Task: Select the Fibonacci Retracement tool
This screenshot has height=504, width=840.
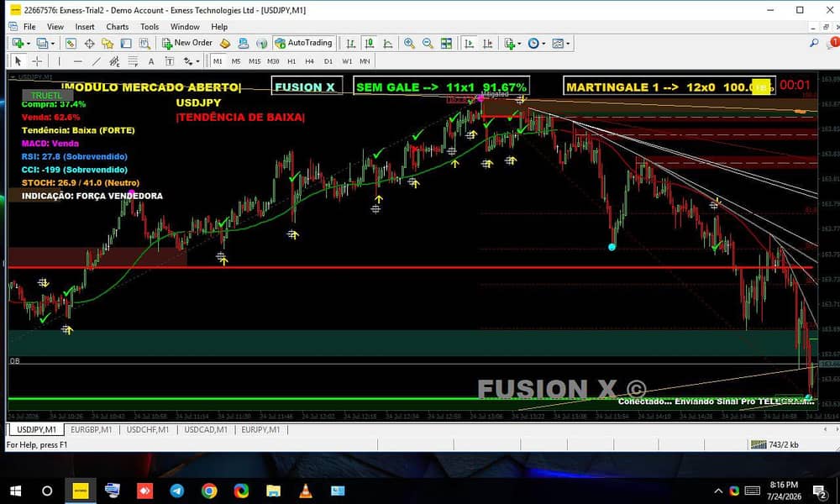Action: pos(133,61)
